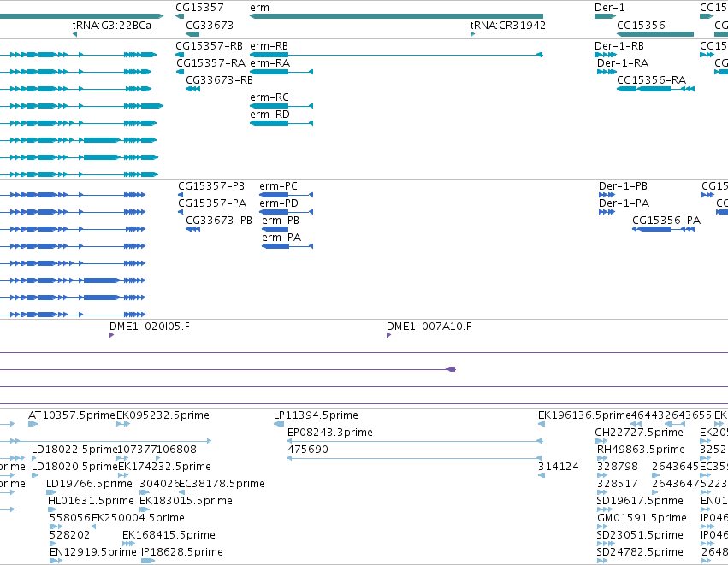Select the HL01631.5prime EST
The image size is (728, 565).
point(52,509)
